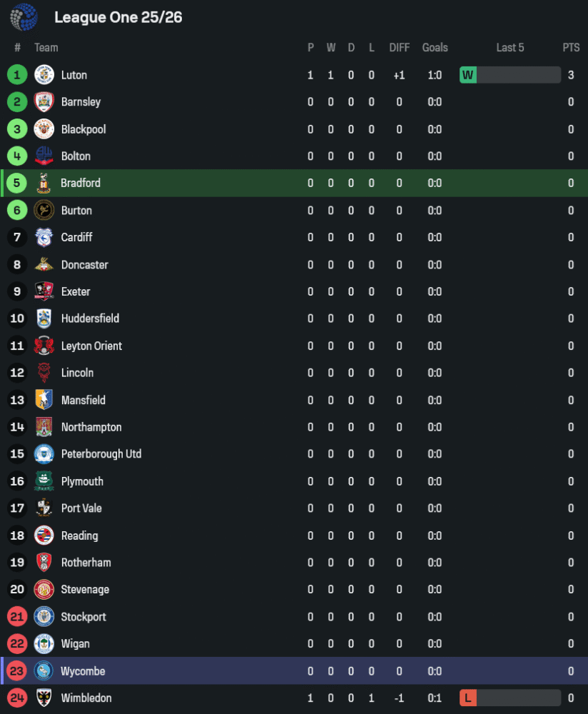
Task: Click the Last 5 column header
Action: tap(510, 48)
